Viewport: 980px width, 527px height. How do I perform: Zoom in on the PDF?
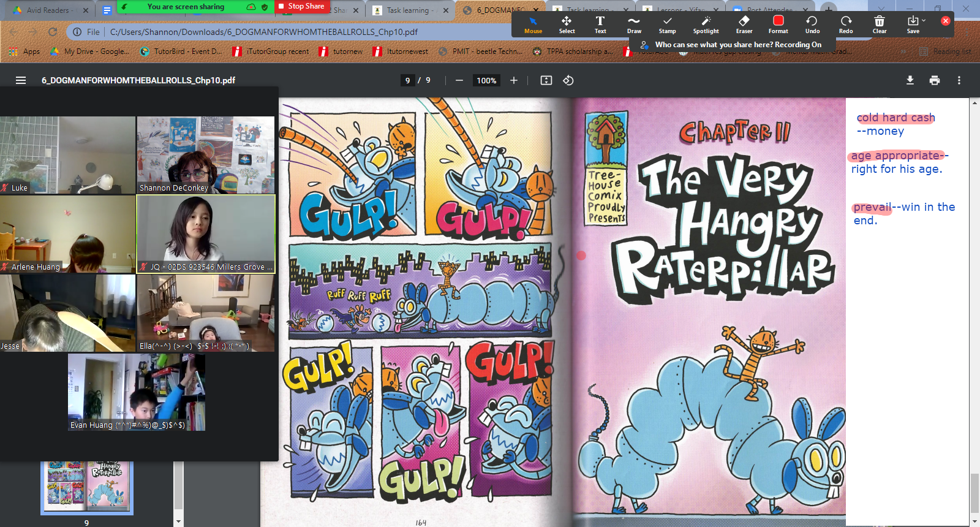click(x=514, y=80)
